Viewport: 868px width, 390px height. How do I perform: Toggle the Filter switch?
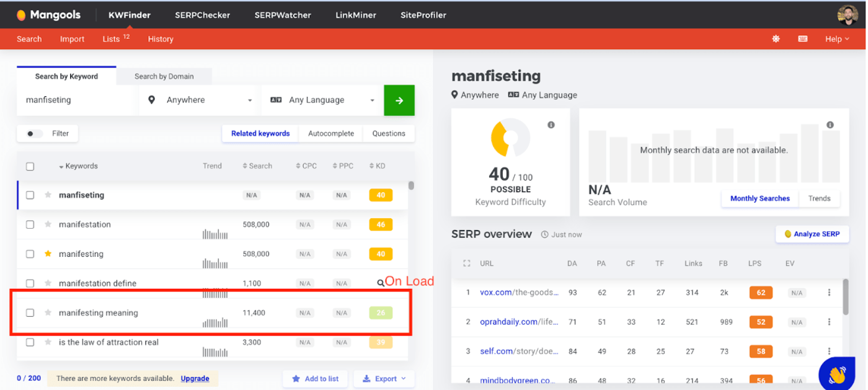click(x=35, y=134)
